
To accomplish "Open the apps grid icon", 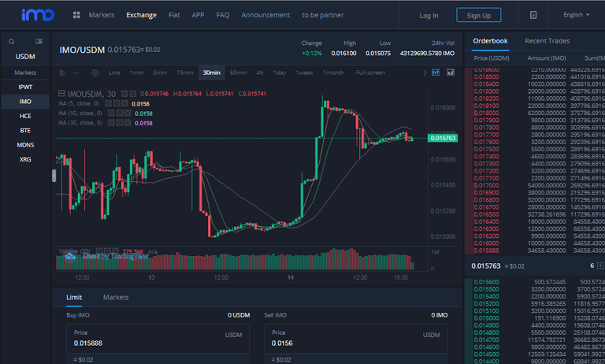I will [76, 15].
